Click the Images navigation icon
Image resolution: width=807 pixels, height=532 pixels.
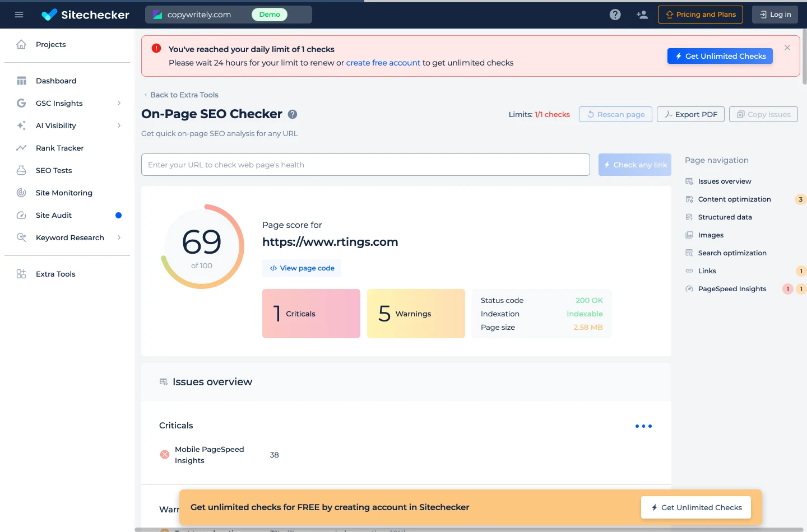point(689,235)
